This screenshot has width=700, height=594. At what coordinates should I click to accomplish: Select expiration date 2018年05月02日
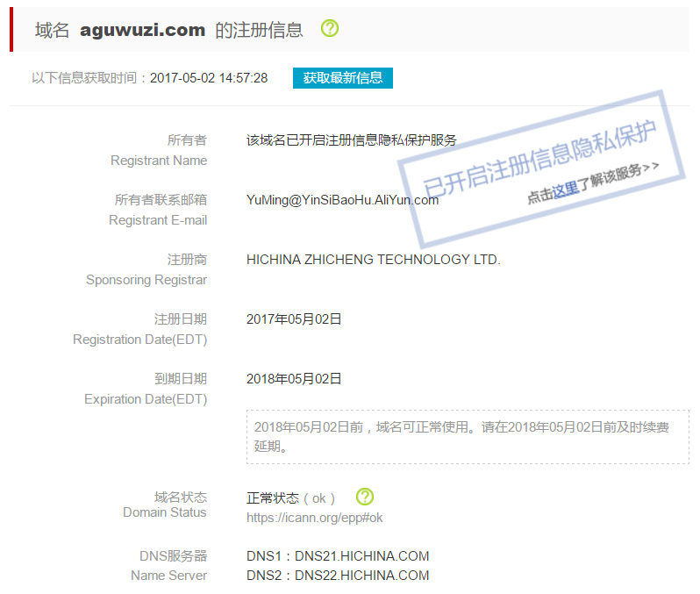(x=294, y=379)
